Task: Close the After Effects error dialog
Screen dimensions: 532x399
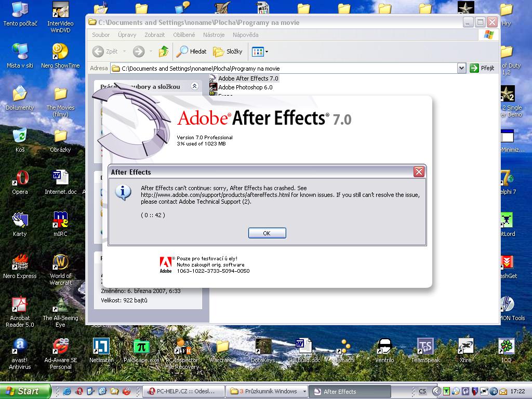Action: pos(419,171)
